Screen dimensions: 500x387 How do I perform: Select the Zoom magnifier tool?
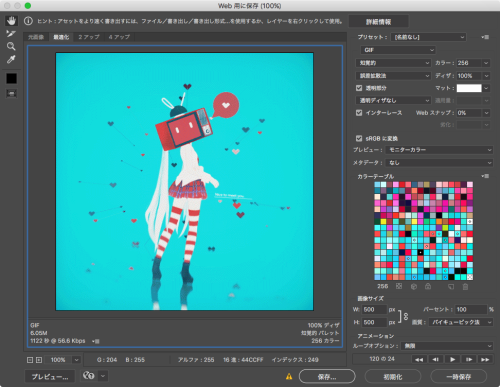coord(11,46)
